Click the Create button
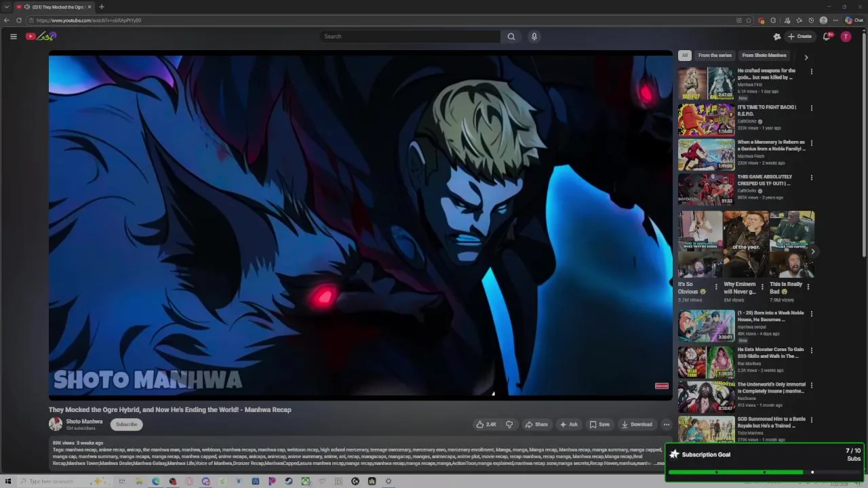868x488 pixels. click(800, 37)
